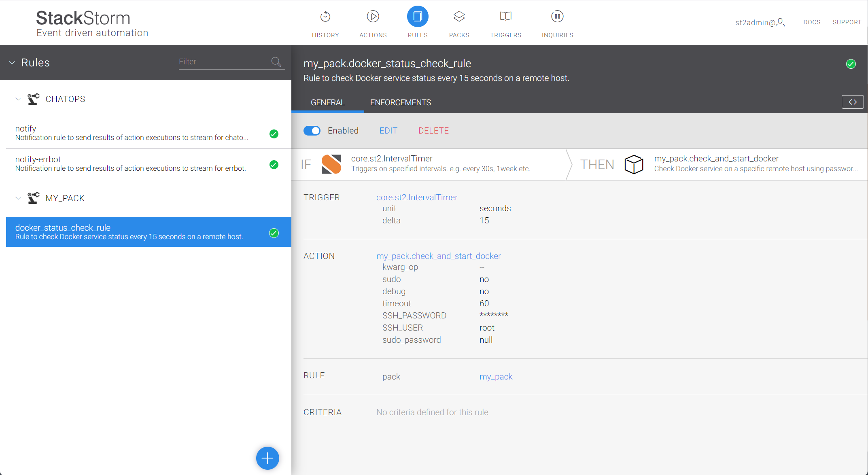Click the green status check on notify rule

point(274,134)
